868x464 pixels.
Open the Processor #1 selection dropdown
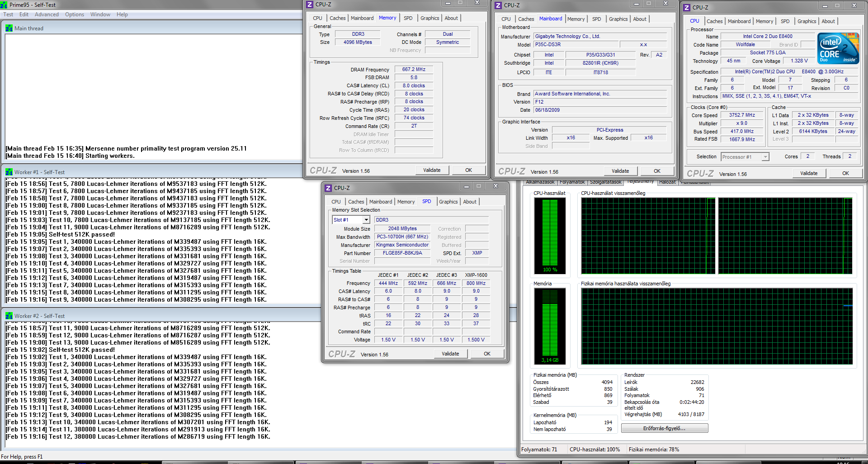pyautogui.click(x=765, y=157)
